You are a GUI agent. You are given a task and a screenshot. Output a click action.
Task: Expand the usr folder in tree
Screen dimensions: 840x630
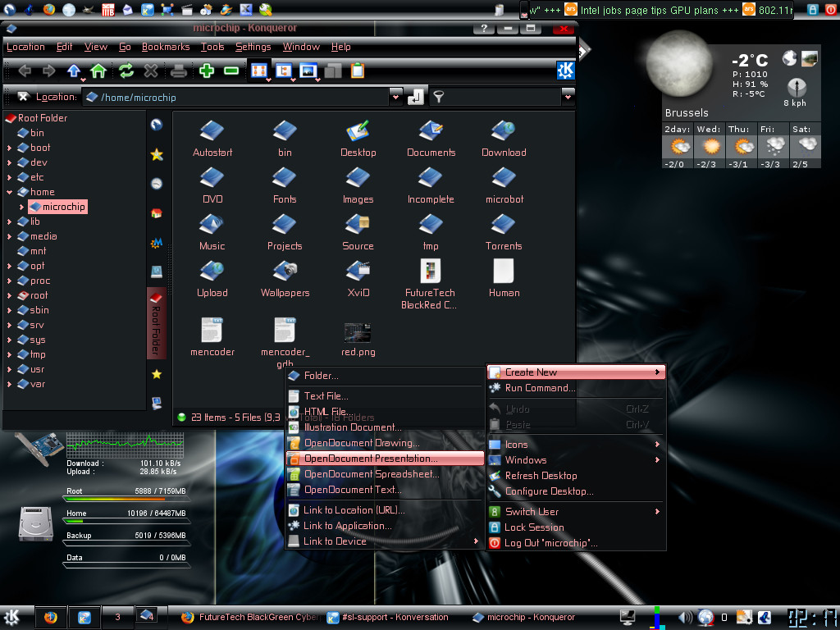[x=9, y=370]
